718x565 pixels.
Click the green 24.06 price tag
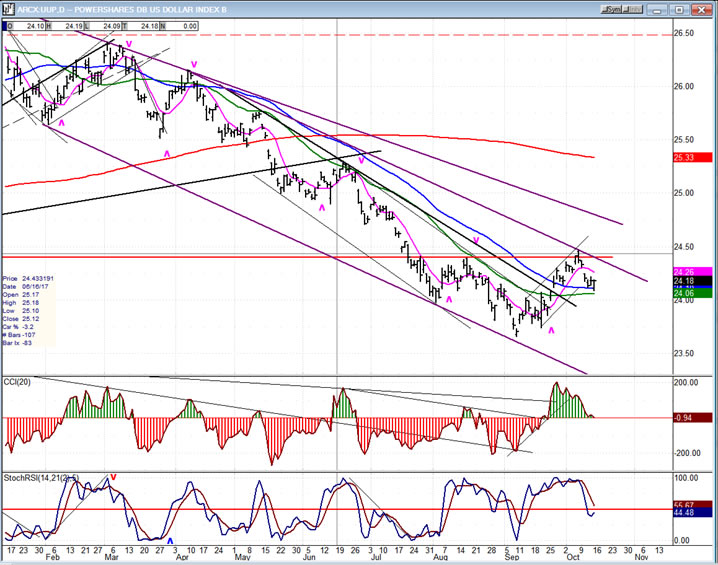coord(693,293)
